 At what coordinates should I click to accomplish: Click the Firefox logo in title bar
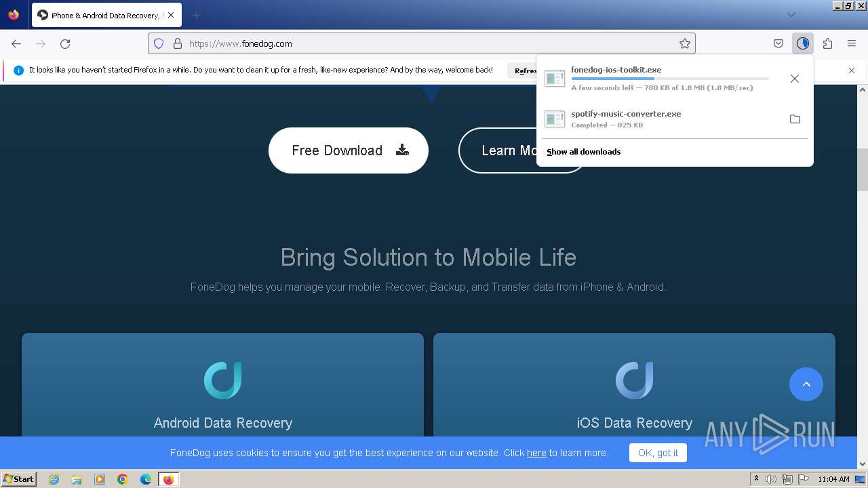(14, 15)
